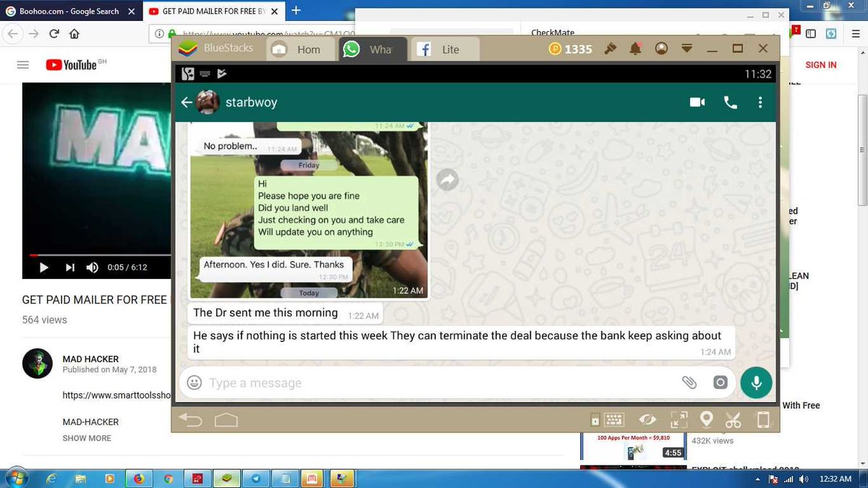Start a voice call with starbwoy
The width and height of the screenshot is (868, 488).
pyautogui.click(x=731, y=103)
